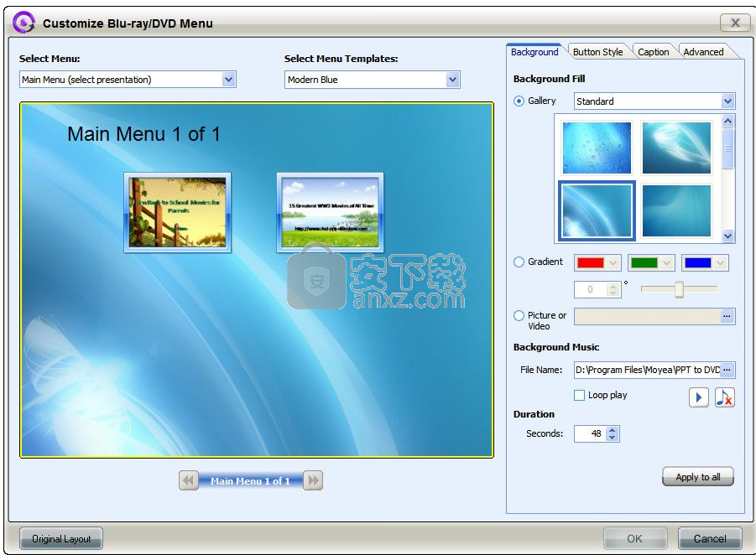Click the green gradient color swatch
This screenshot has width=756, height=555.
click(x=644, y=262)
